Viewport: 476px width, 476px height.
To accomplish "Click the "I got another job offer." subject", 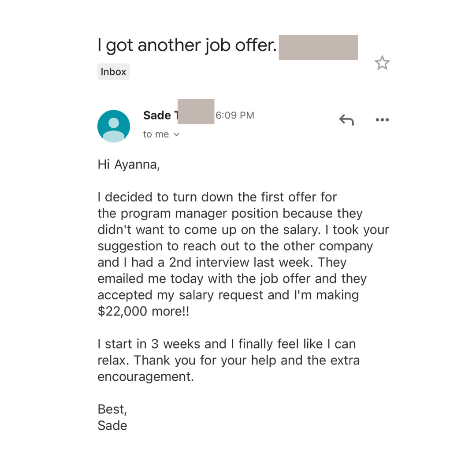I will pos(186,45).
